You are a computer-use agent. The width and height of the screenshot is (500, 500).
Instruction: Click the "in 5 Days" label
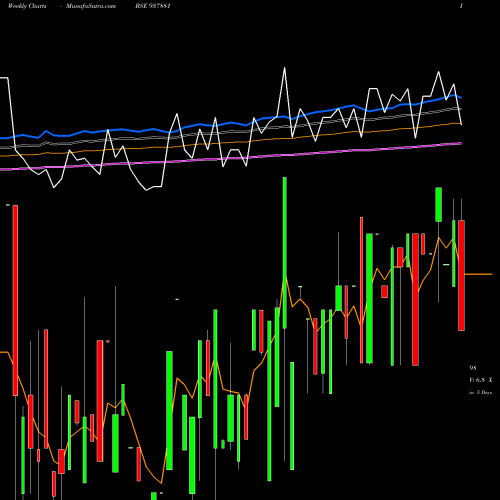click(480, 392)
